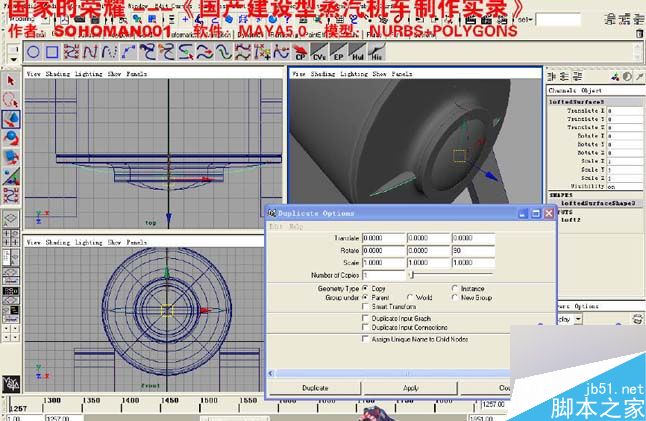Click the Duplicate button
Image resolution: width=646 pixels, height=421 pixels.
point(315,388)
